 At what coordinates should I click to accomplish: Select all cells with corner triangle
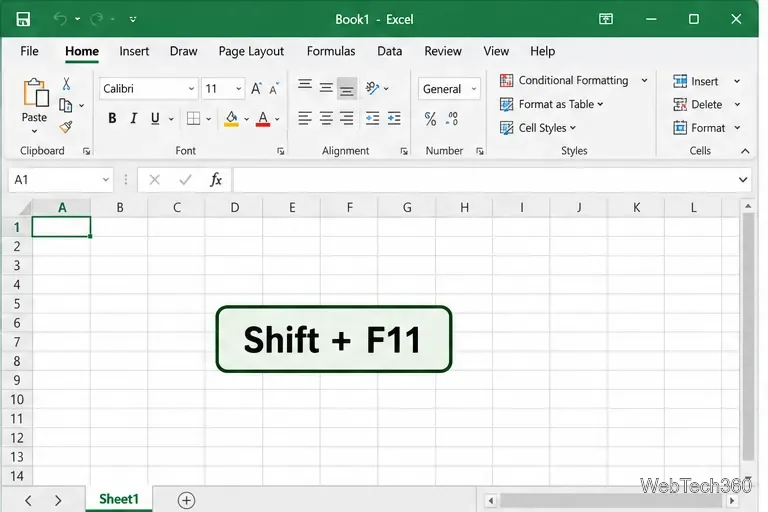pos(24,208)
